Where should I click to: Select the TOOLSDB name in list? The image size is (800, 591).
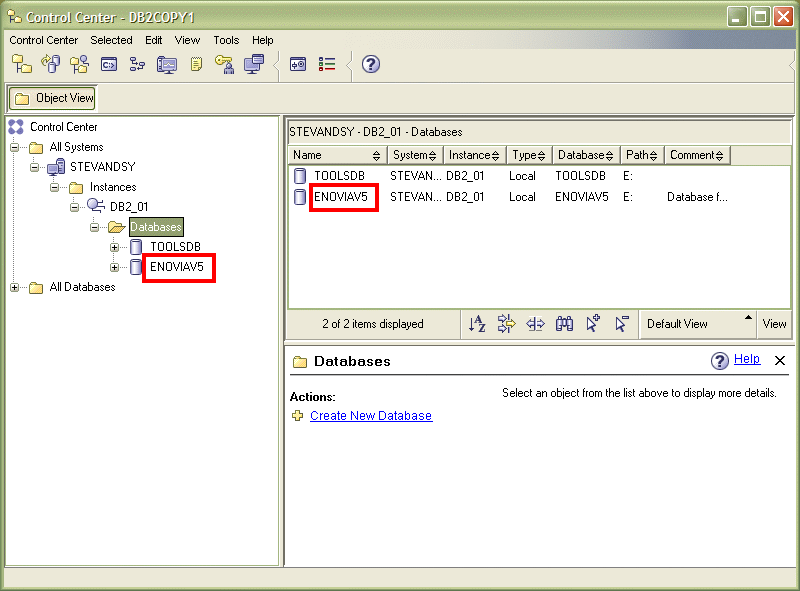[339, 176]
